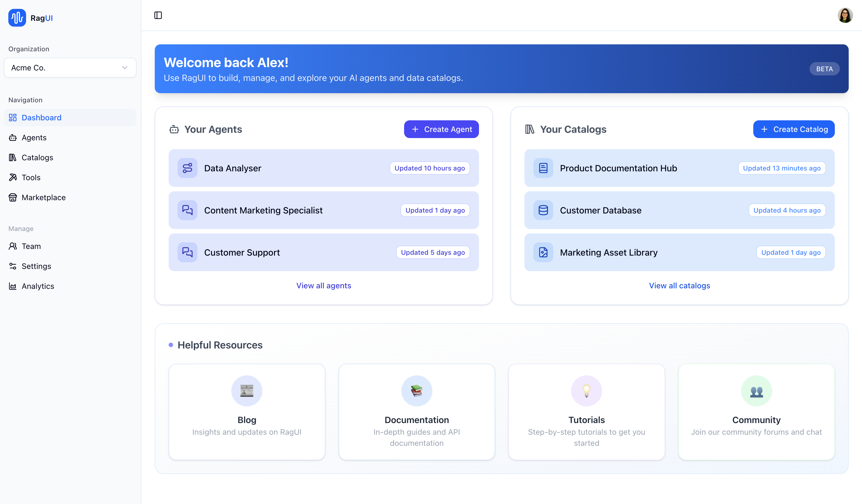Open the user profile avatar menu
The width and height of the screenshot is (862, 504).
[845, 15]
